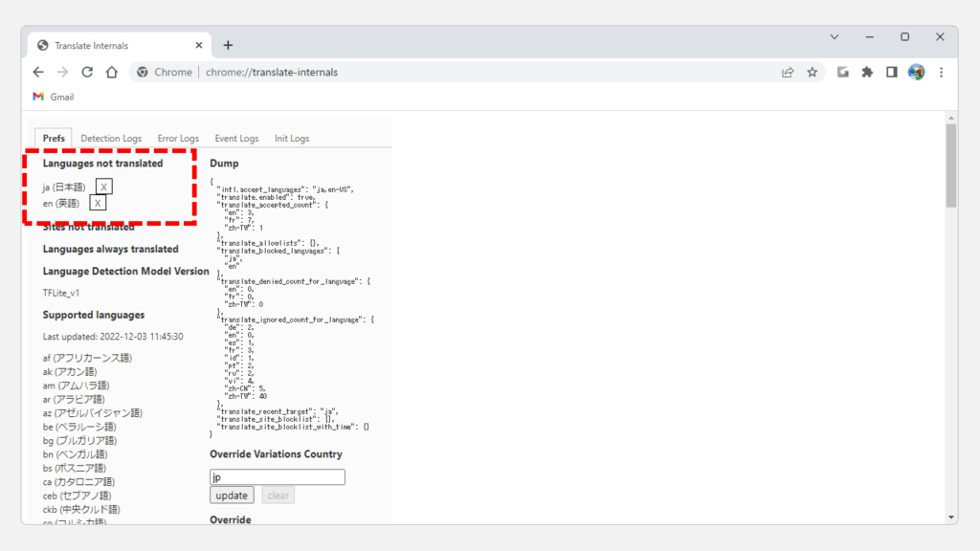Image resolution: width=980 pixels, height=551 pixels.
Task: Remove en (英語) from not-translated languages
Action: pyautogui.click(x=98, y=203)
